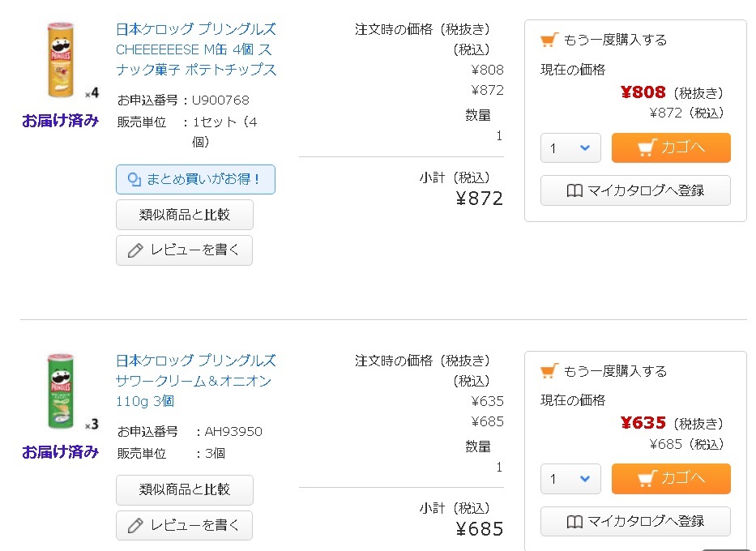Open the quantity dropdown for the CHEEEEEEESE Pringles
This screenshot has height=551, width=756.
tap(570, 148)
